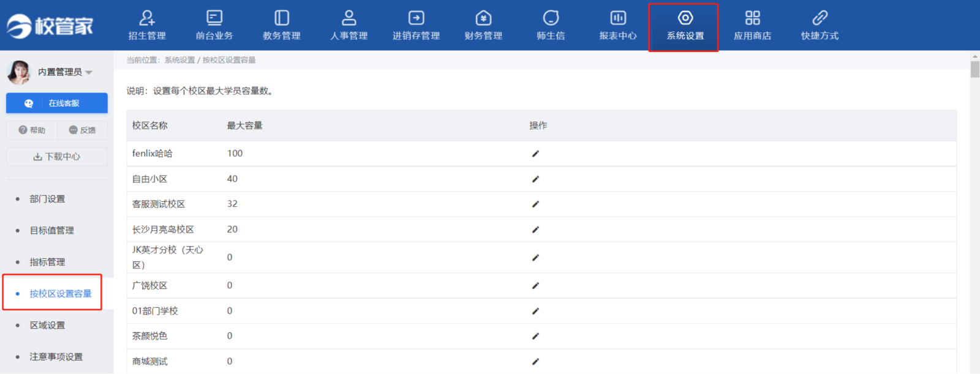980x374 pixels.
Task: Open 报表中心 module
Action: 618,26
